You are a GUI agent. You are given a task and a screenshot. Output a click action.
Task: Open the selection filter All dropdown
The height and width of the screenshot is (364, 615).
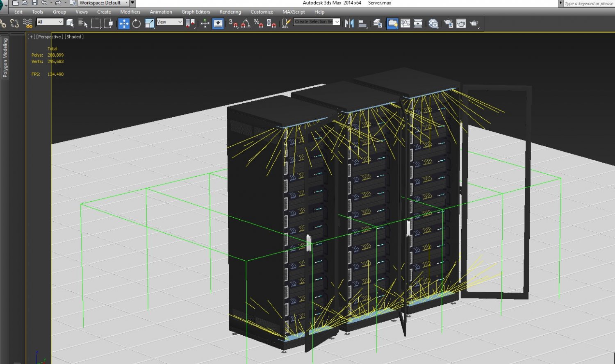point(50,22)
